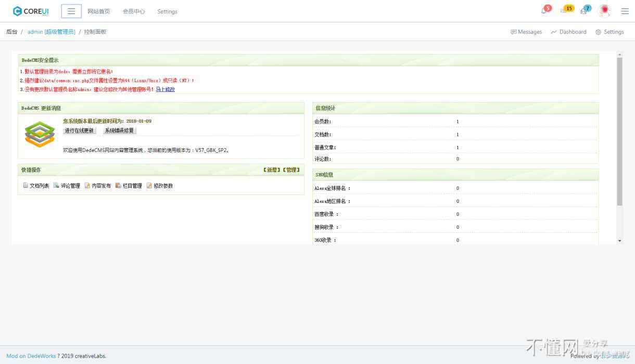The height and width of the screenshot is (364, 635).
Task: Click the 进行在线更新 button
Action: point(79,131)
